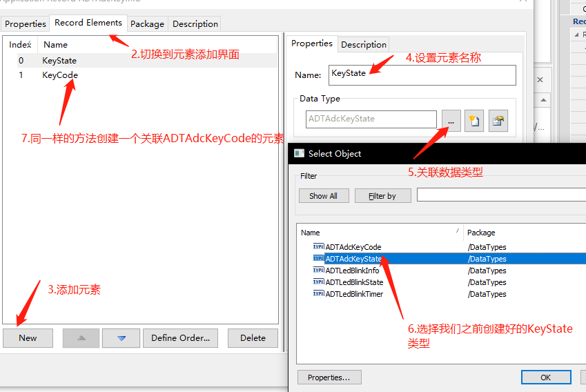Screen dimensions: 586x392
Task: Click the ADTAdcKeyCode type icon
Action: pos(318,246)
